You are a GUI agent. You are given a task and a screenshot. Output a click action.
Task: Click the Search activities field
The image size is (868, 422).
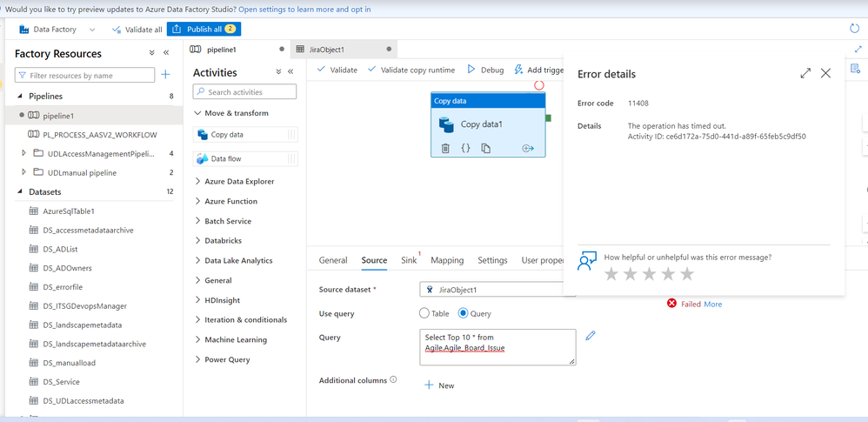[x=244, y=92]
